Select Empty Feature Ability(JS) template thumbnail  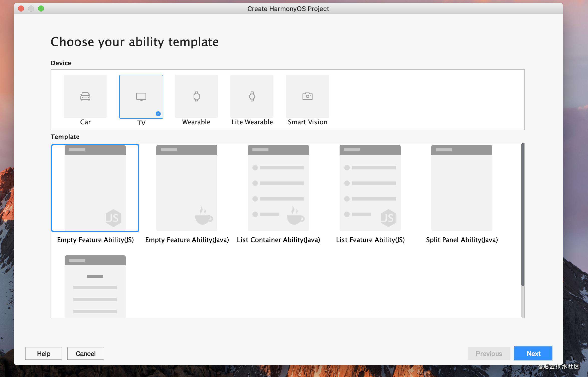pos(95,188)
